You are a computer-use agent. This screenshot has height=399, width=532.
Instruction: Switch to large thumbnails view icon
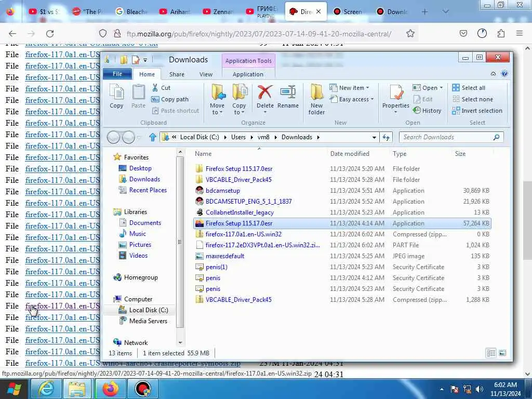(x=502, y=353)
